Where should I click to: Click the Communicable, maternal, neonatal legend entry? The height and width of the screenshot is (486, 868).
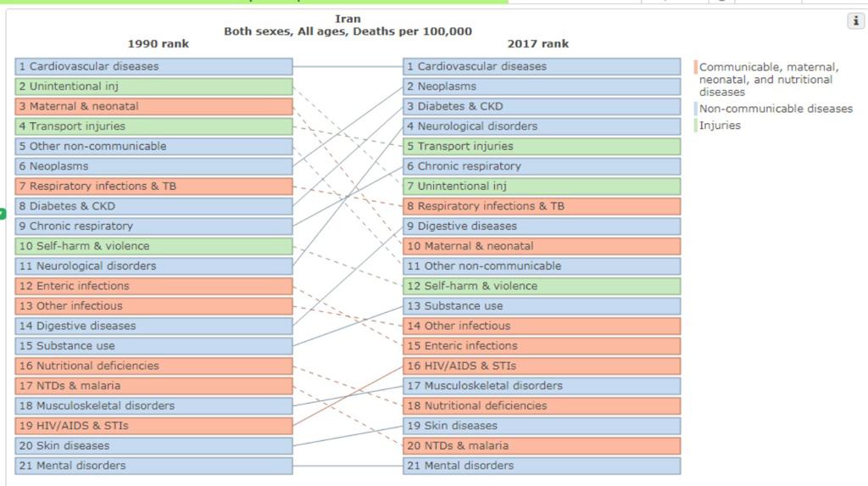(767, 79)
